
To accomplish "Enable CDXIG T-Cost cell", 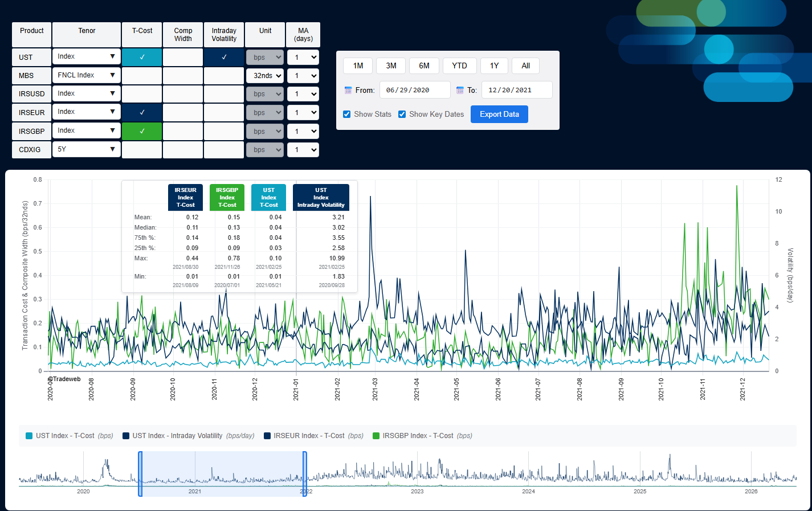I will point(142,149).
